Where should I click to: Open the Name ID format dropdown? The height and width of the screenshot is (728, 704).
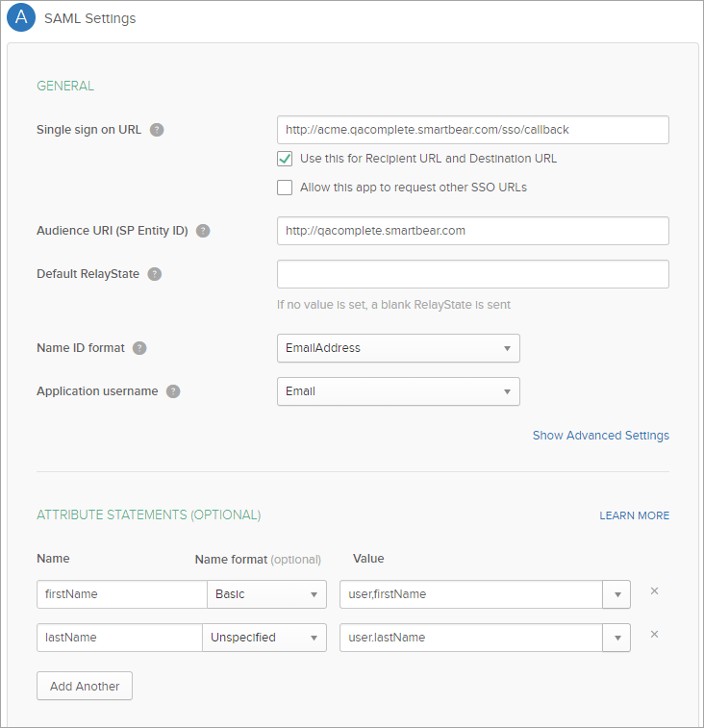click(x=398, y=348)
